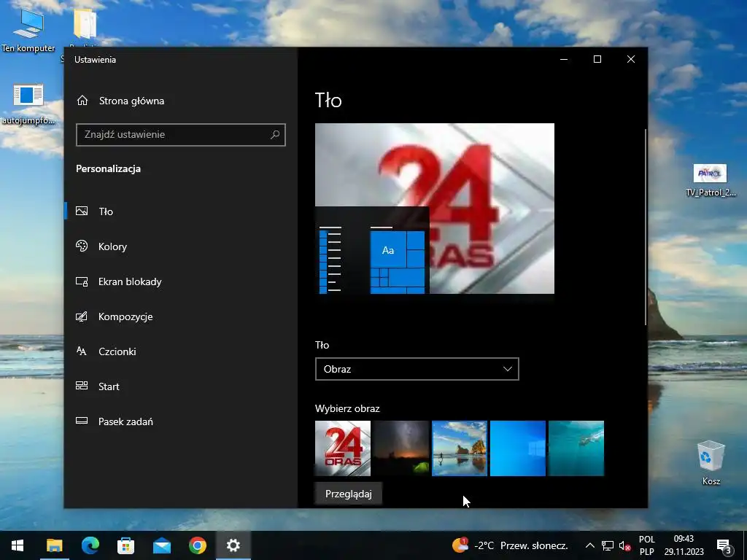
Task: Launch File Explorer from the taskbar
Action: tap(54, 545)
